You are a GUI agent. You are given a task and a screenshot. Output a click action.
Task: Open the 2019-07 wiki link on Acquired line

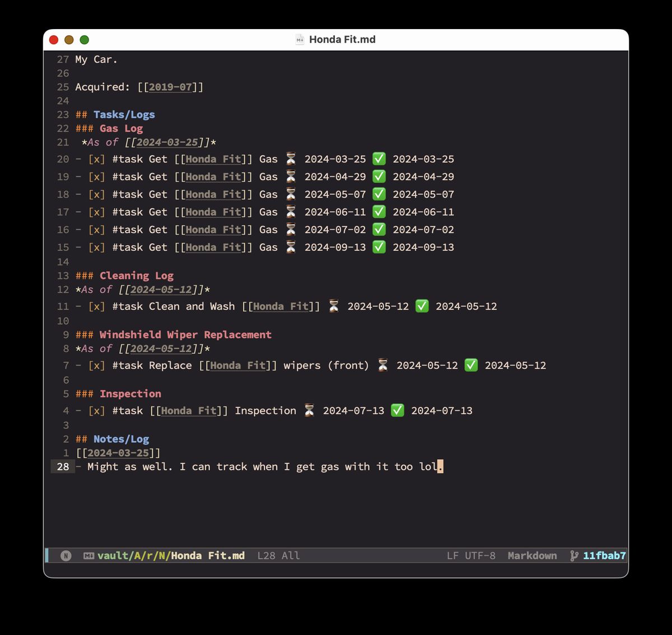(170, 87)
